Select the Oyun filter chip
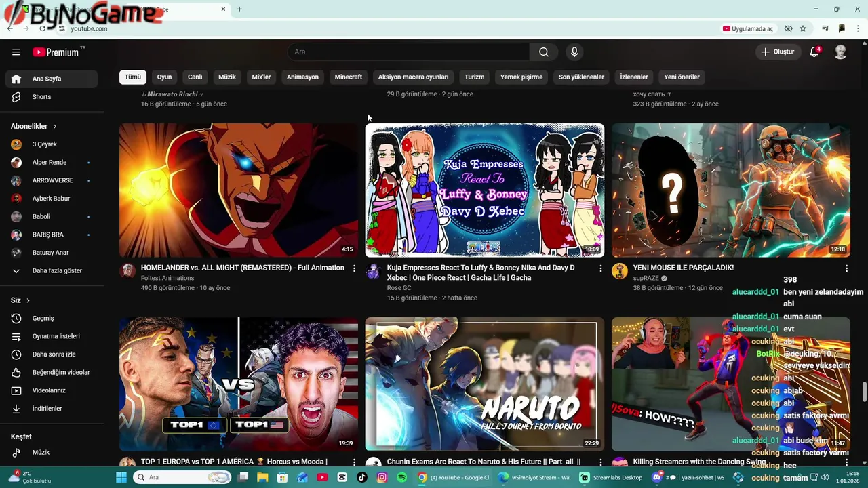Image resolution: width=868 pixels, height=488 pixels. 164,77
